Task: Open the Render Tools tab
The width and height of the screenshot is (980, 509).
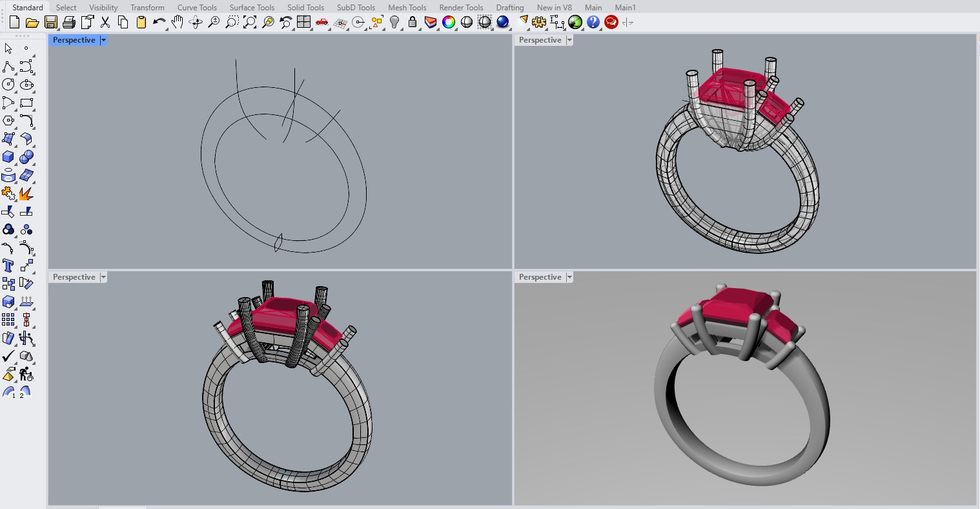Action: 461,8
